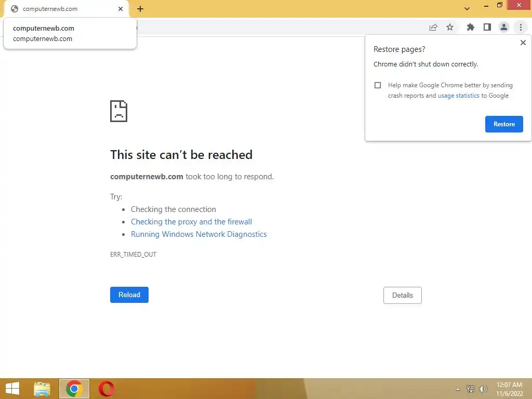Open Checking the proxy and firewall link
532x399 pixels.
191,222
